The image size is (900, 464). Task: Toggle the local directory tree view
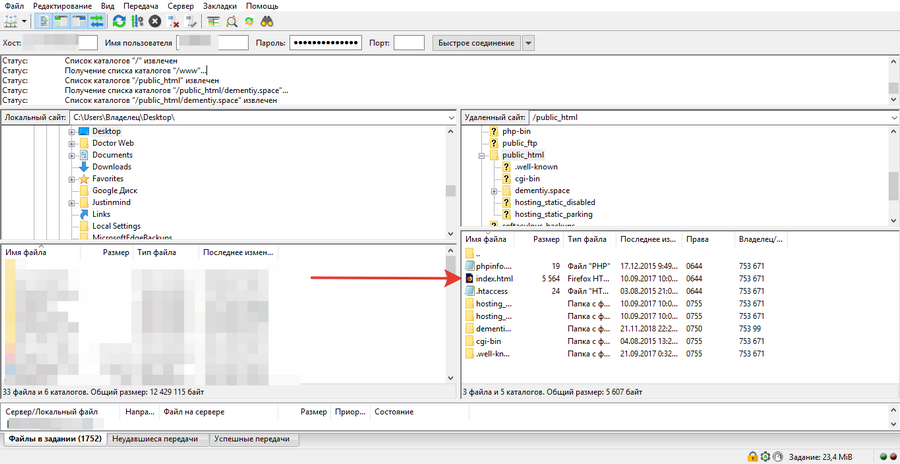pyautogui.click(x=62, y=20)
